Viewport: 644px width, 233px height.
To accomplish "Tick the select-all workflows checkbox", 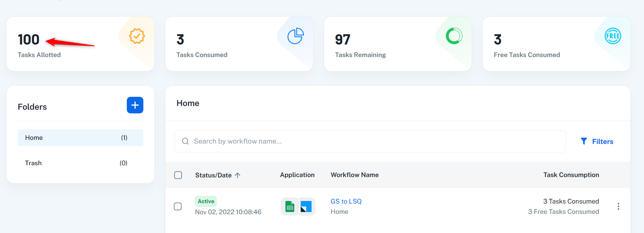I will coord(178,175).
